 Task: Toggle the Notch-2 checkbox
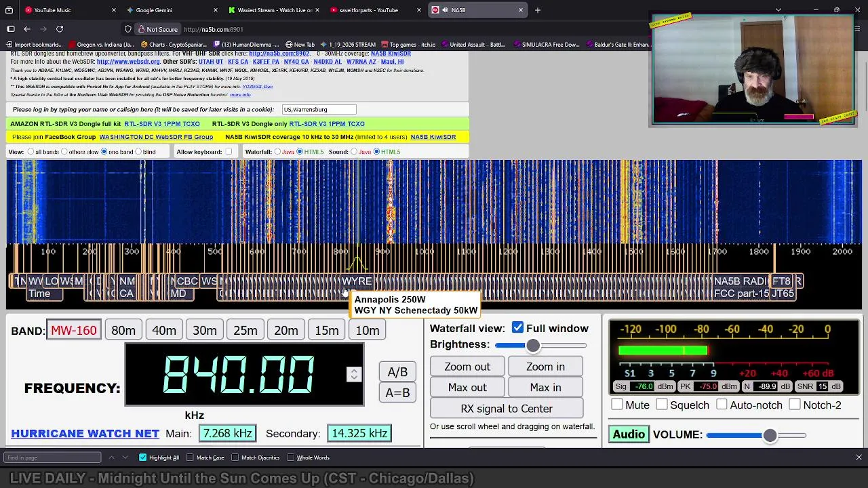pos(795,405)
